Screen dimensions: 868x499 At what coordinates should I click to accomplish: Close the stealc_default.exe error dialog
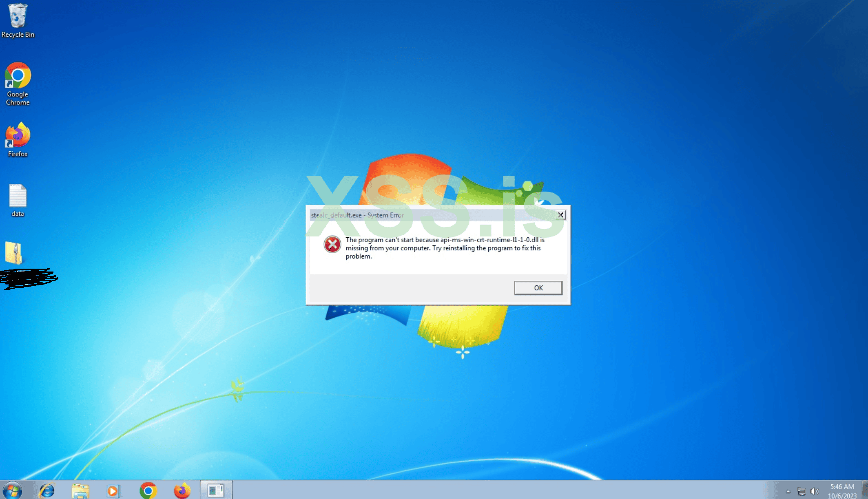pos(561,215)
